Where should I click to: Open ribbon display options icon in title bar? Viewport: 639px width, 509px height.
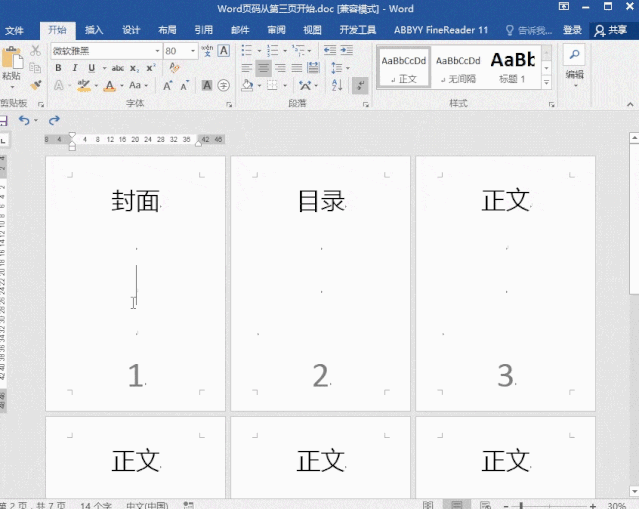(x=564, y=7)
